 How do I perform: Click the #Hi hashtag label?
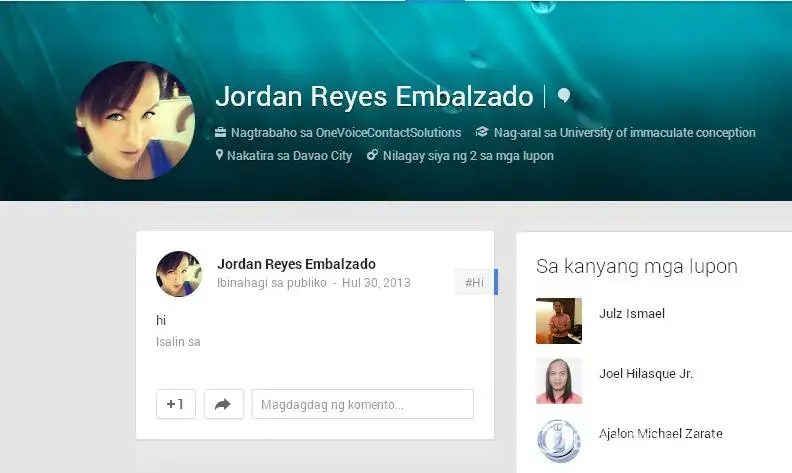474,283
